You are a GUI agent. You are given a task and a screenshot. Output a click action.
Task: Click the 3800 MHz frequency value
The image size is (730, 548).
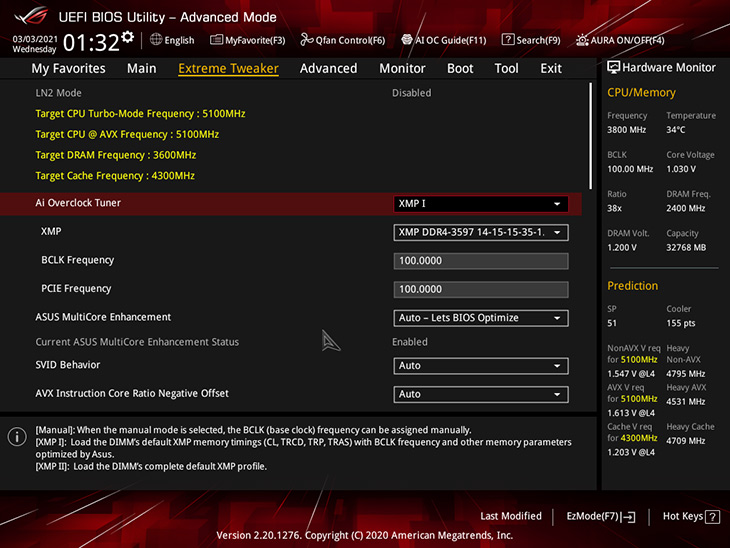(x=626, y=130)
